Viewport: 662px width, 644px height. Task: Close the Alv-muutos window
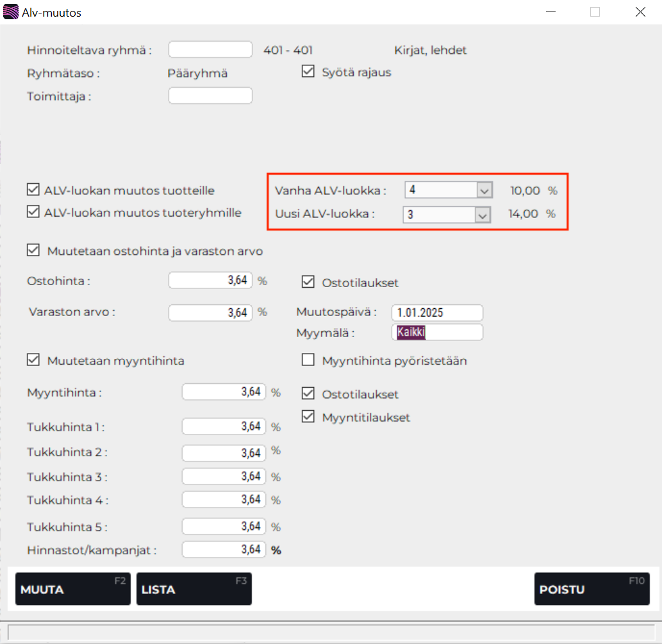tap(640, 12)
